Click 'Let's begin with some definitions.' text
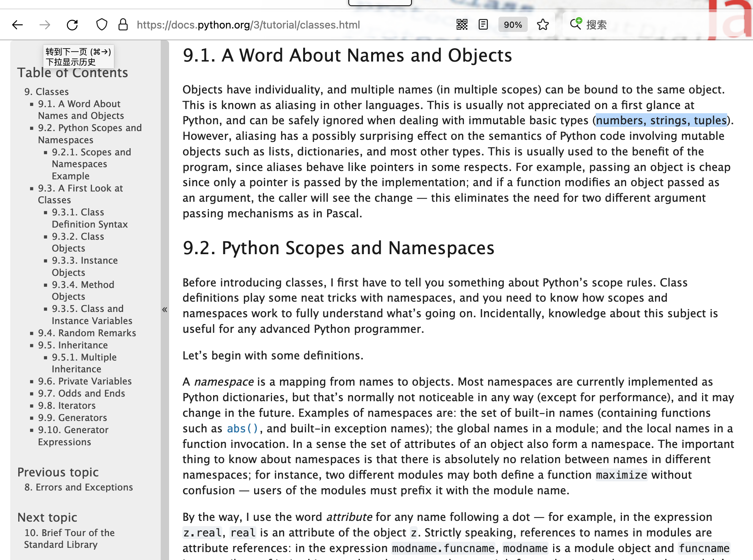 pos(273,356)
